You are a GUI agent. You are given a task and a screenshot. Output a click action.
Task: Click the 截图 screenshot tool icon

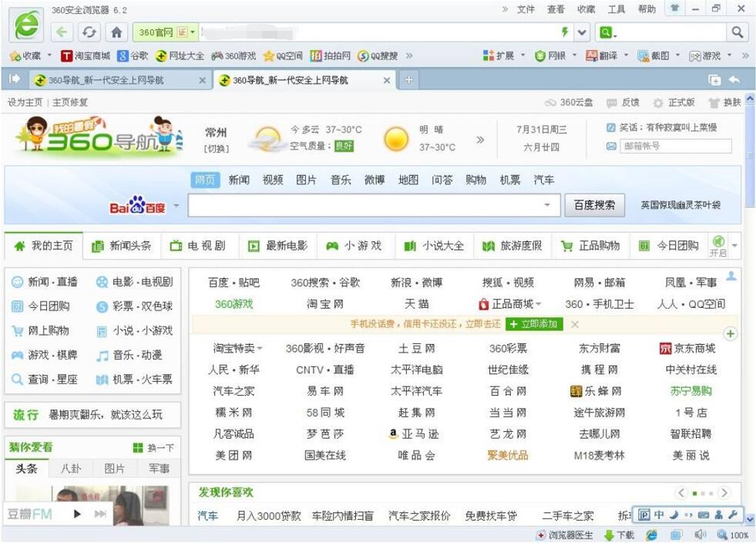(x=643, y=56)
